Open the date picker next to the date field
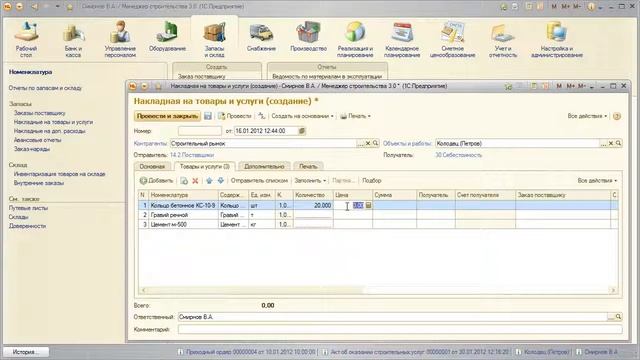This screenshot has width=640, height=360. (302, 131)
